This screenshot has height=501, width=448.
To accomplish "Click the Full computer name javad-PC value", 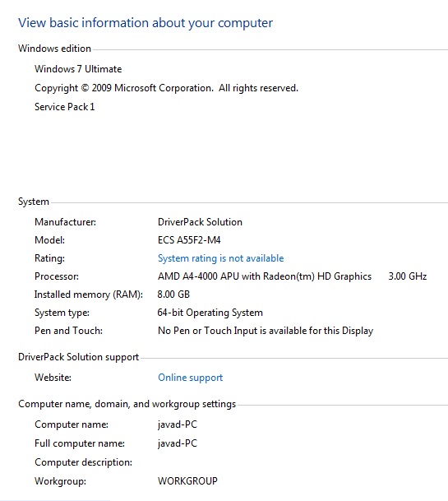I will coord(178,443).
